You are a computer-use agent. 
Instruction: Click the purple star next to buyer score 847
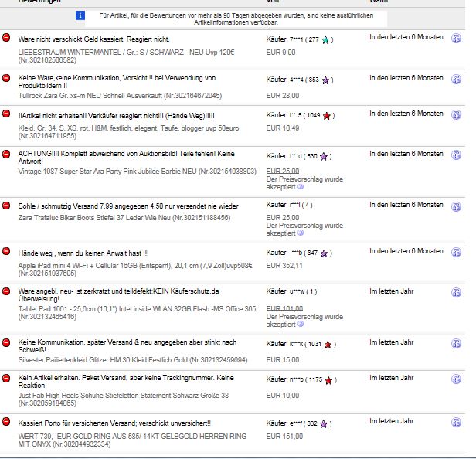point(325,253)
